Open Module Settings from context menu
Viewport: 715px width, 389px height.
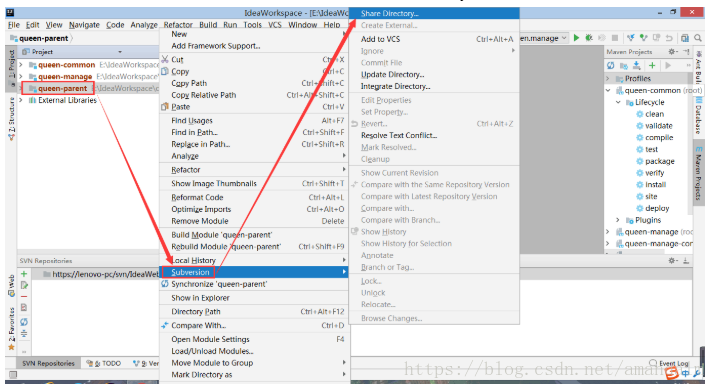254,339
